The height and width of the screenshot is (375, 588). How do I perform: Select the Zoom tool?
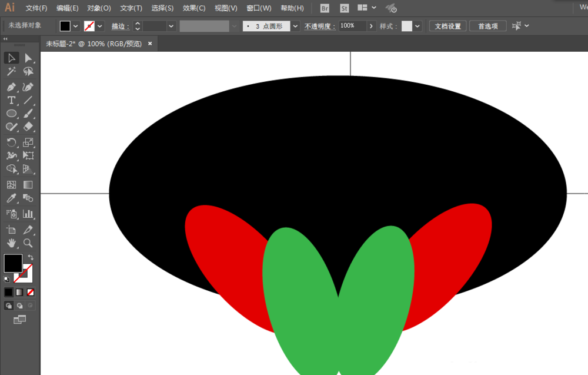pos(28,243)
